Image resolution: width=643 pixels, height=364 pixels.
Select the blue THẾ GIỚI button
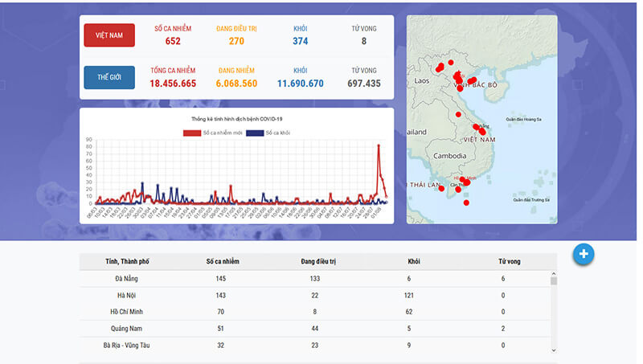click(x=109, y=78)
